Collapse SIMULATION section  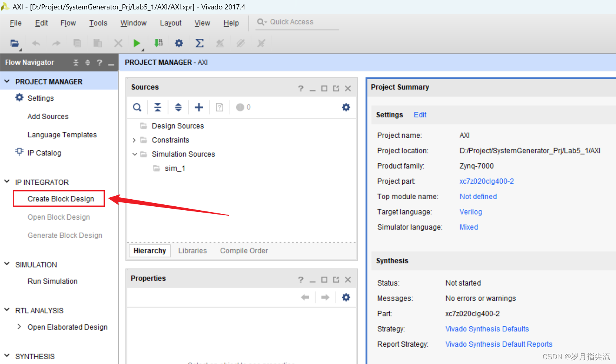click(7, 264)
